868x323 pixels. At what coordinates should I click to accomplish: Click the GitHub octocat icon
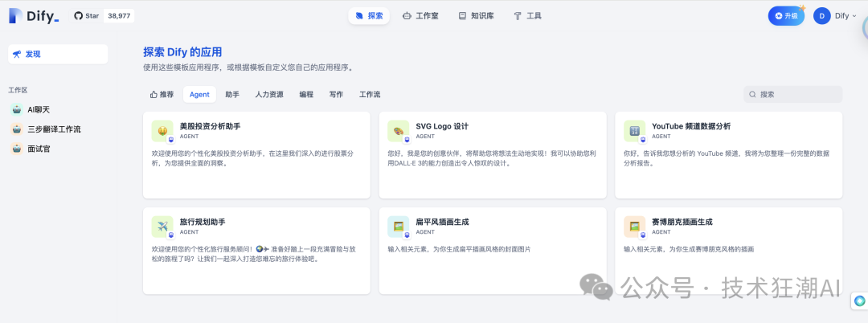[79, 16]
